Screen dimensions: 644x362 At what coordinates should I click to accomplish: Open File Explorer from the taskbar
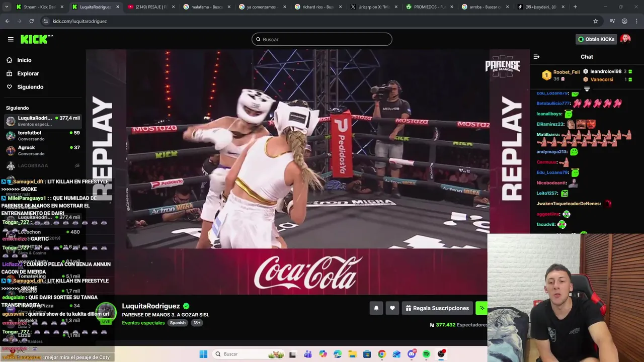352,354
